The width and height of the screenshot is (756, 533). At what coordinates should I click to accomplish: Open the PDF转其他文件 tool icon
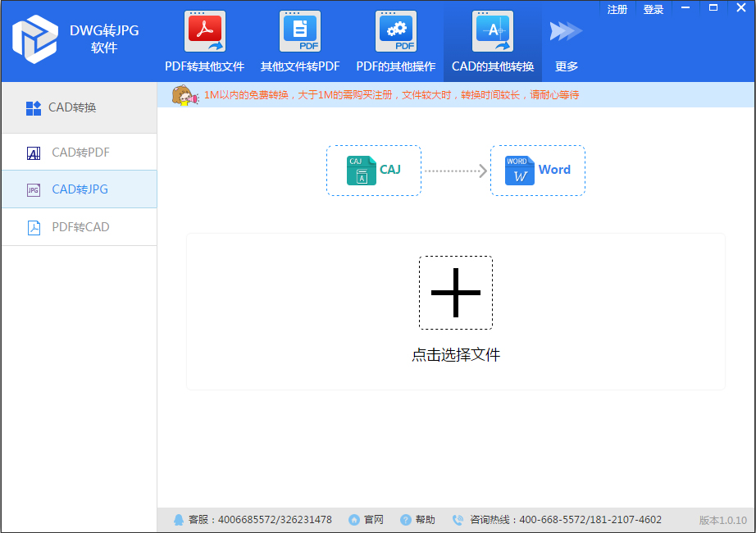(204, 31)
